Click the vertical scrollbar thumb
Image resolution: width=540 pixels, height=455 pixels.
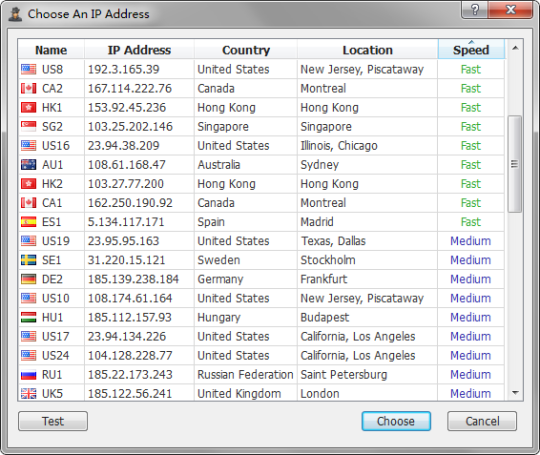tap(515, 164)
